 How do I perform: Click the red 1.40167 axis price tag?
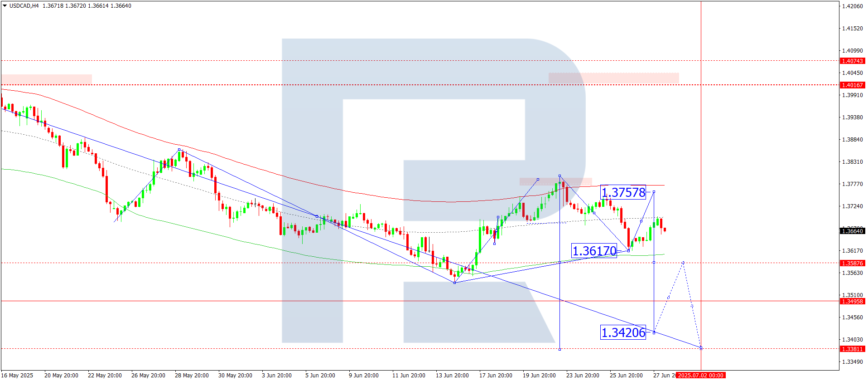pyautogui.click(x=852, y=85)
